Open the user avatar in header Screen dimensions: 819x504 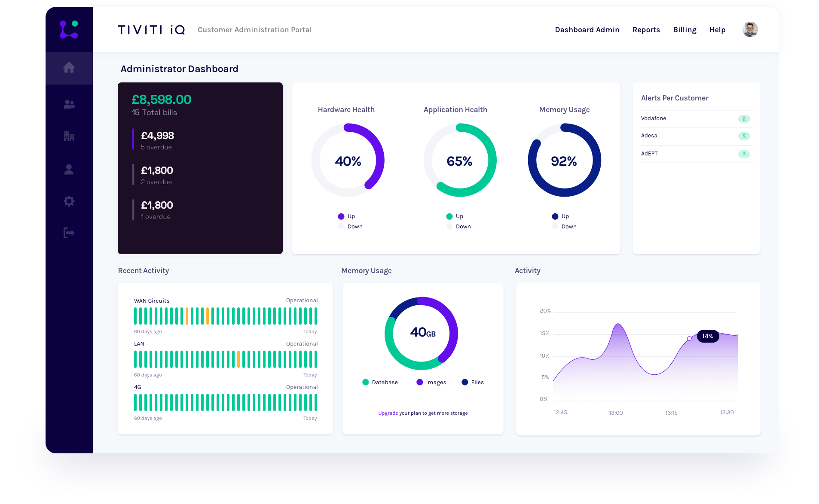point(750,30)
